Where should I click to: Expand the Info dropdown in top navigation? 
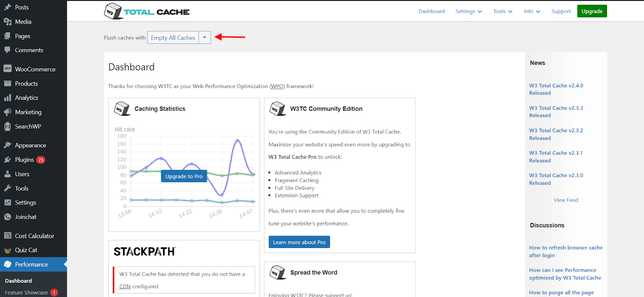point(532,11)
